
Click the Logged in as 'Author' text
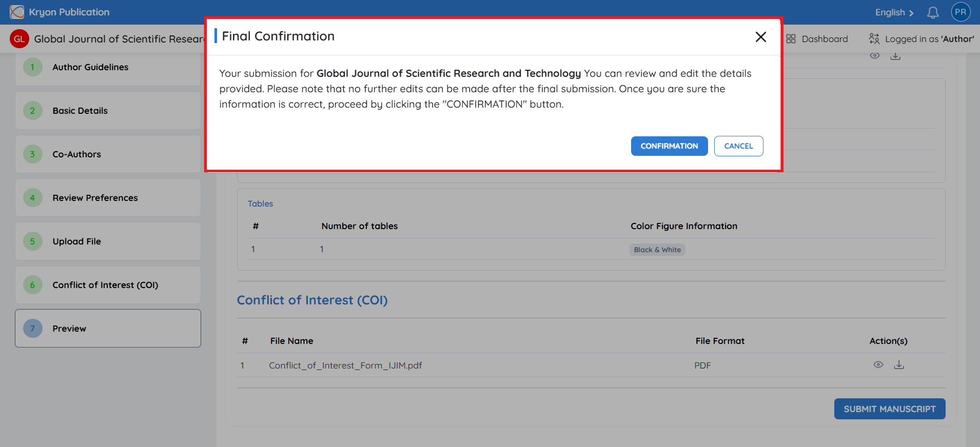tap(929, 39)
